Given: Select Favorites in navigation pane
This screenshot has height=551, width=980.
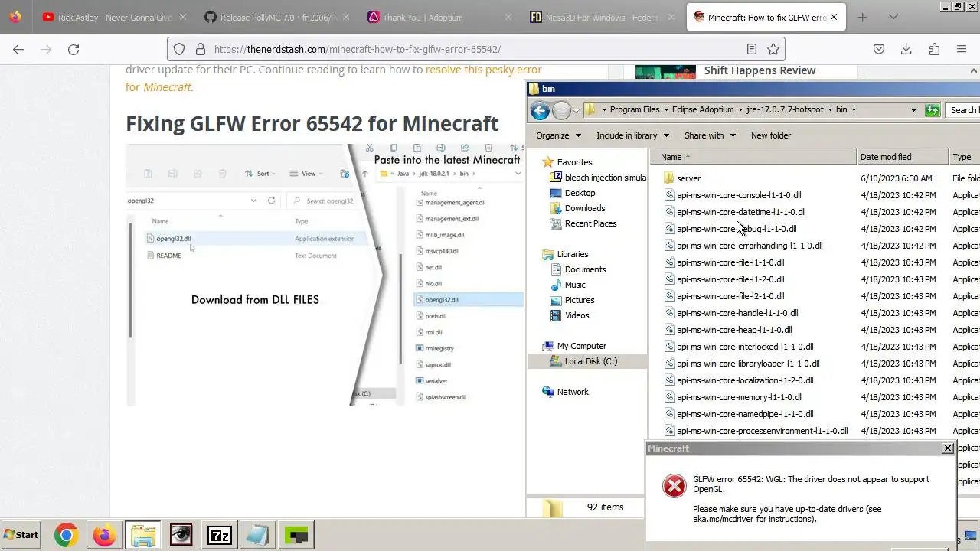Looking at the screenshot, I should pos(574,162).
